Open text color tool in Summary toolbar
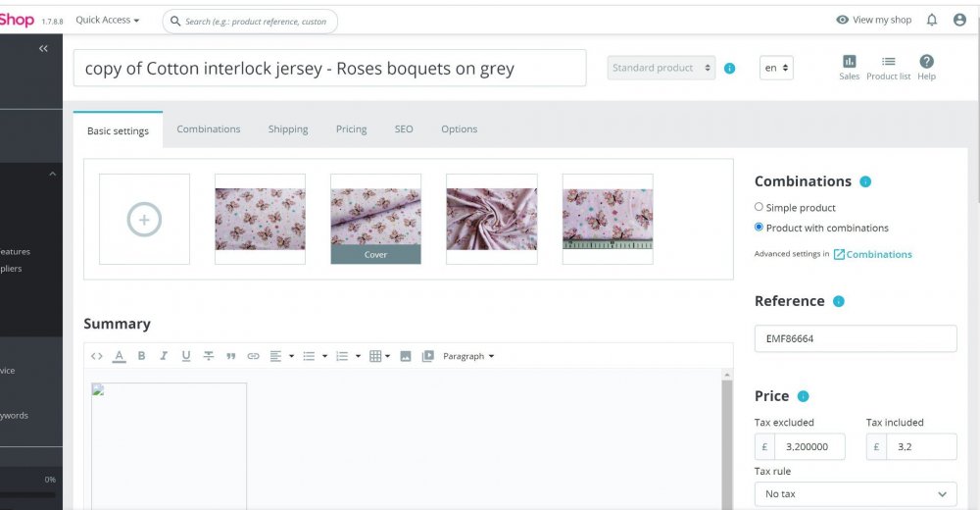The image size is (980, 510). [119, 356]
